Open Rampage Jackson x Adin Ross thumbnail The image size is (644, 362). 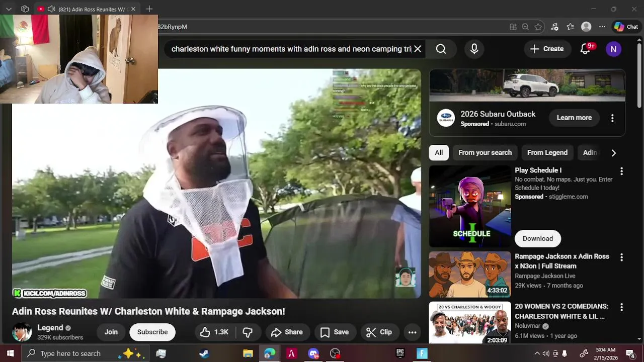(x=470, y=275)
